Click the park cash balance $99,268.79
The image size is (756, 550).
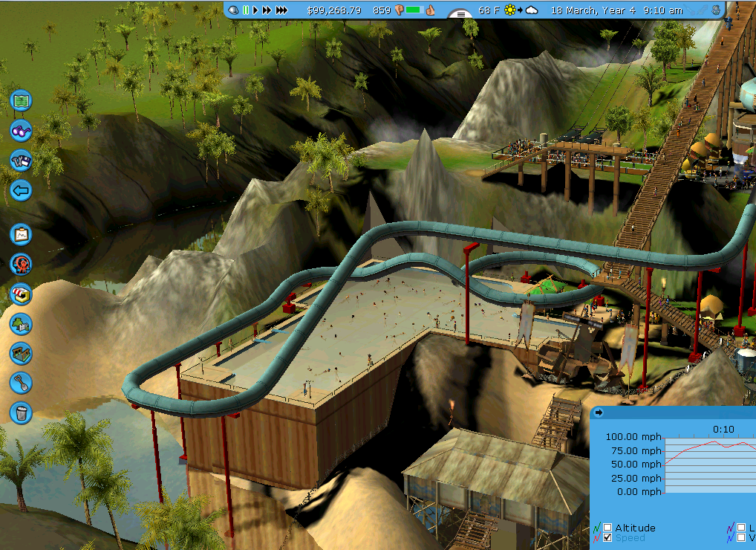click(334, 10)
